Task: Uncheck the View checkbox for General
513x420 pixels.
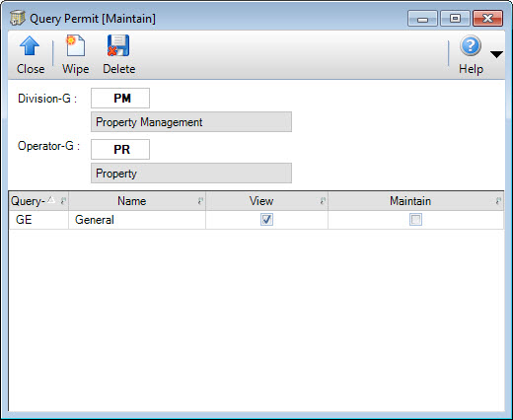Action: (266, 219)
